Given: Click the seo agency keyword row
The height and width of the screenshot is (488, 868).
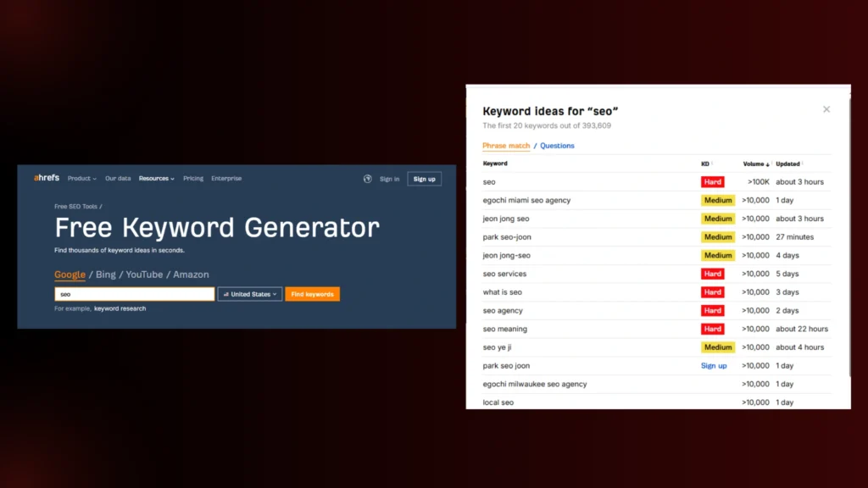Looking at the screenshot, I should tap(657, 310).
